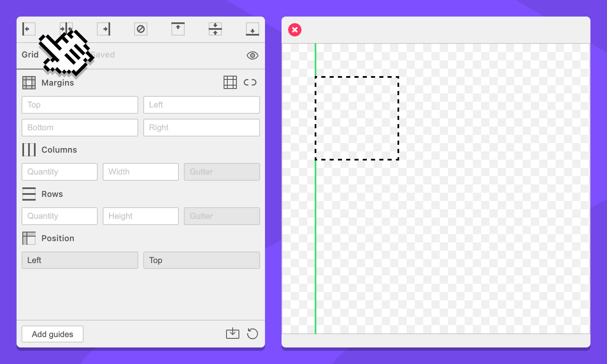Toggle the margin link icon

(x=250, y=82)
